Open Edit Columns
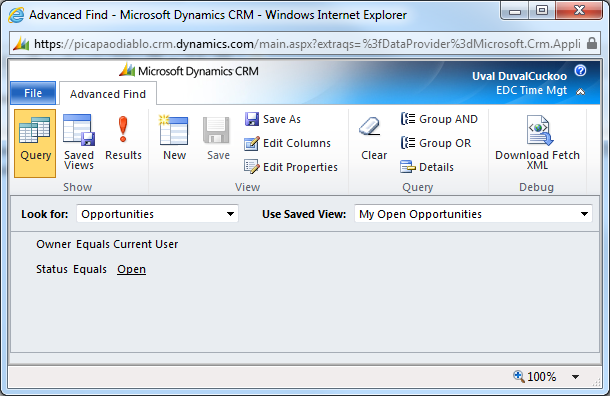 [x=287, y=143]
